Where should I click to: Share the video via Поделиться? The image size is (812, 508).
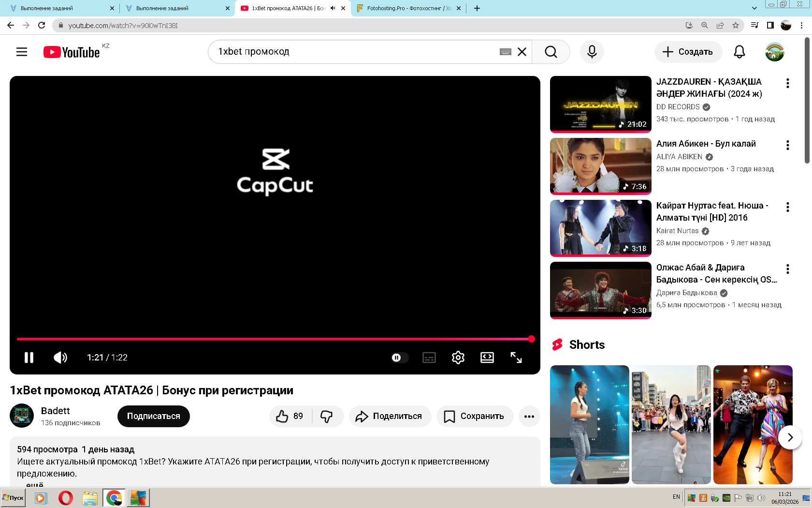pyautogui.click(x=390, y=416)
